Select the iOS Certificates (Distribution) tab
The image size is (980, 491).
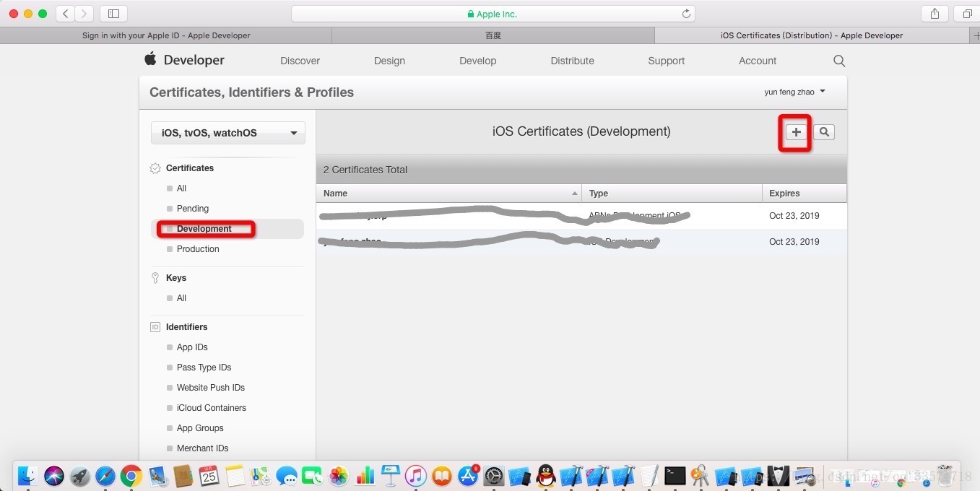click(x=812, y=35)
